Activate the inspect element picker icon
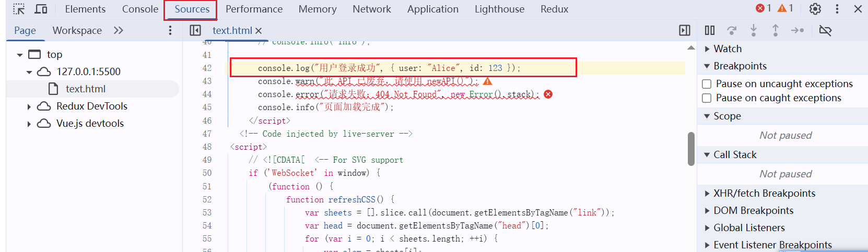Image resolution: width=868 pixels, height=252 pixels. (x=19, y=9)
